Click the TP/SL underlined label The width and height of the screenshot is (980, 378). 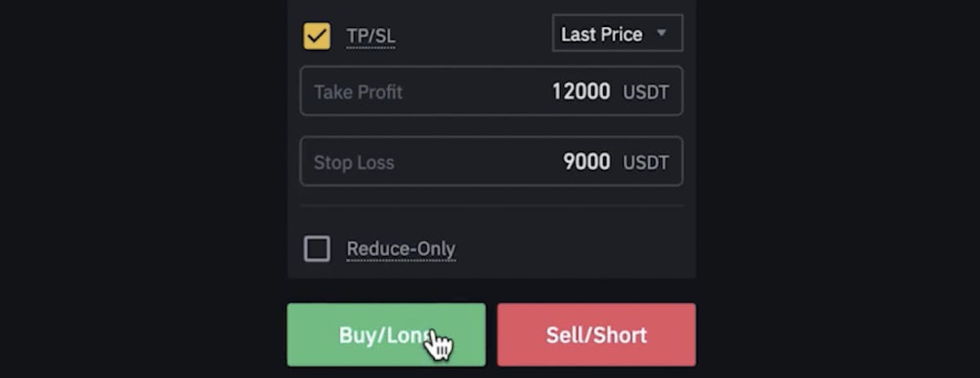370,36
